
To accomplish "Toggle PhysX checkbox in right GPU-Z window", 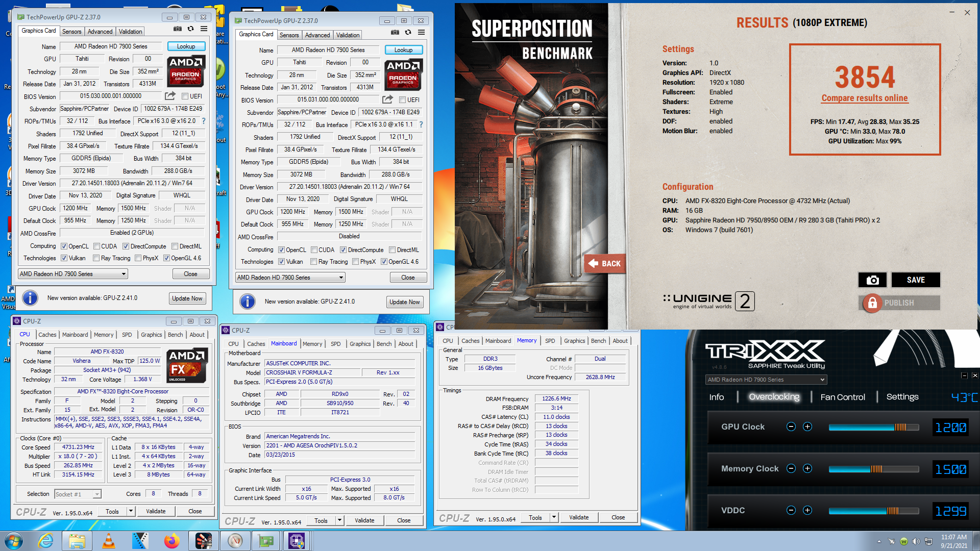I will 356,262.
